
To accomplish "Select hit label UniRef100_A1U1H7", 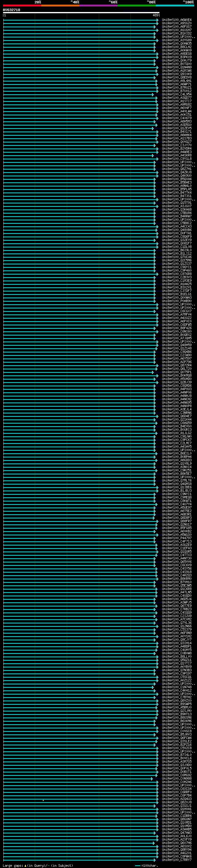I will click(x=177, y=30).
